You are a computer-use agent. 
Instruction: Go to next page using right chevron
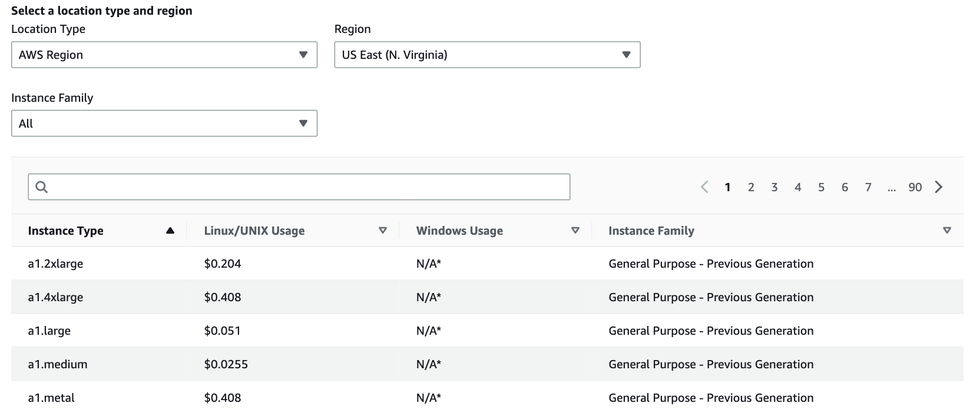click(x=939, y=187)
